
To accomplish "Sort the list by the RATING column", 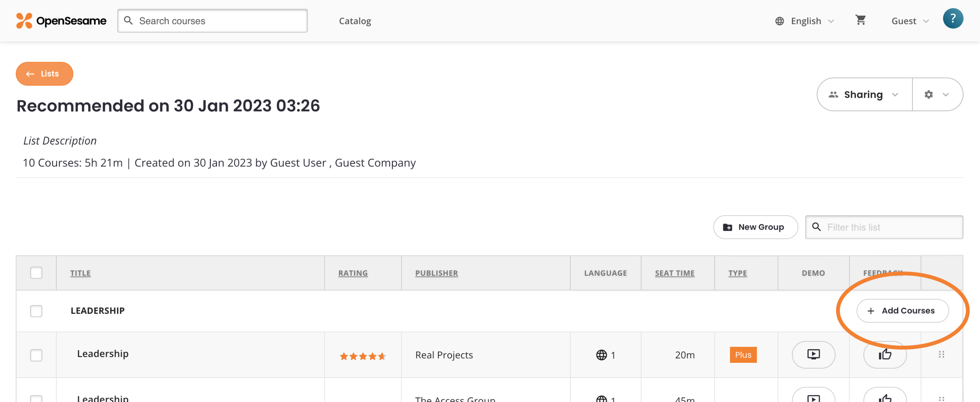I will click(353, 273).
